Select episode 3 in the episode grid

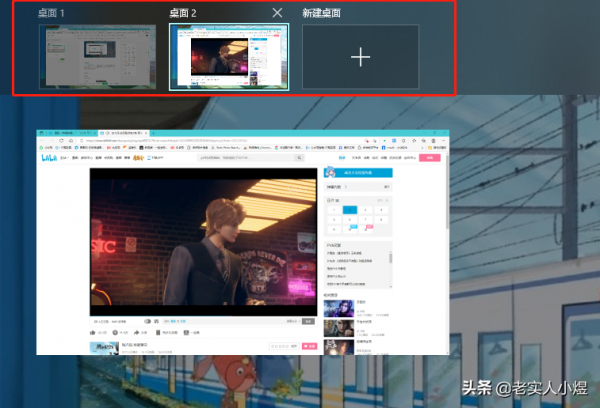(365, 210)
